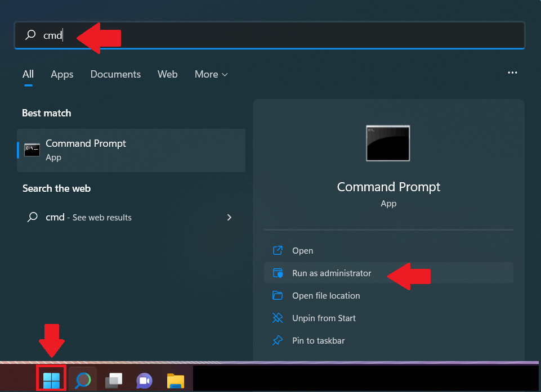Expand the cmd web results chevron
The height and width of the screenshot is (392, 541).
pyautogui.click(x=229, y=217)
